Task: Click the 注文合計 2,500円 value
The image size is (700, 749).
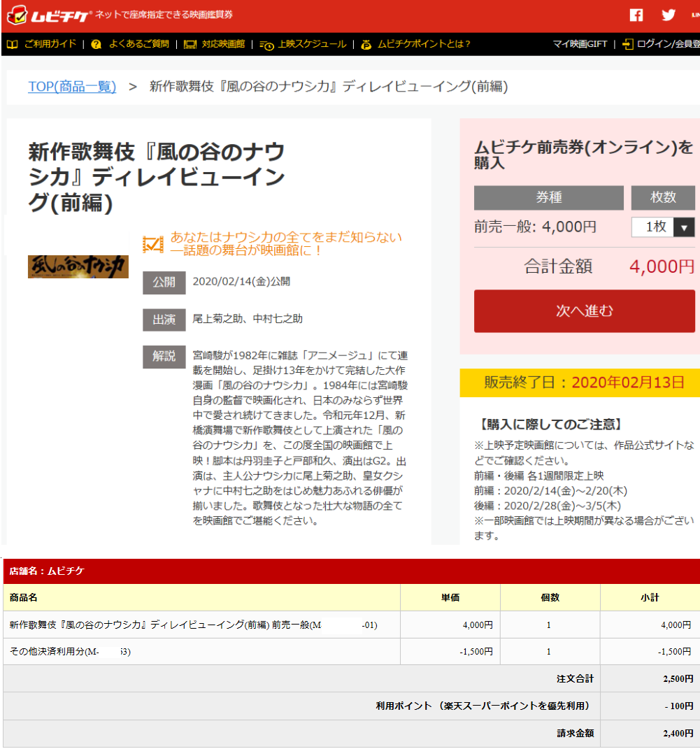Action: 678,679
